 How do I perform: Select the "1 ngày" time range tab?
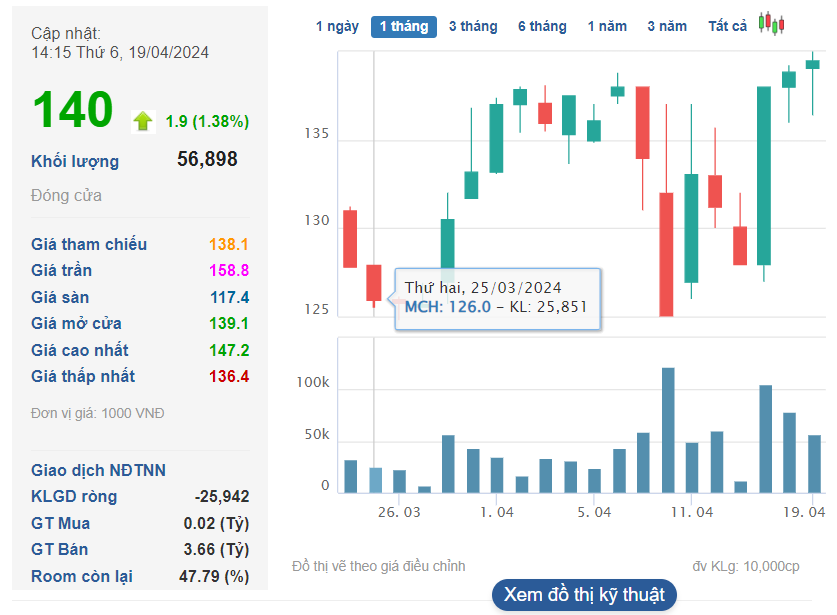point(337,26)
